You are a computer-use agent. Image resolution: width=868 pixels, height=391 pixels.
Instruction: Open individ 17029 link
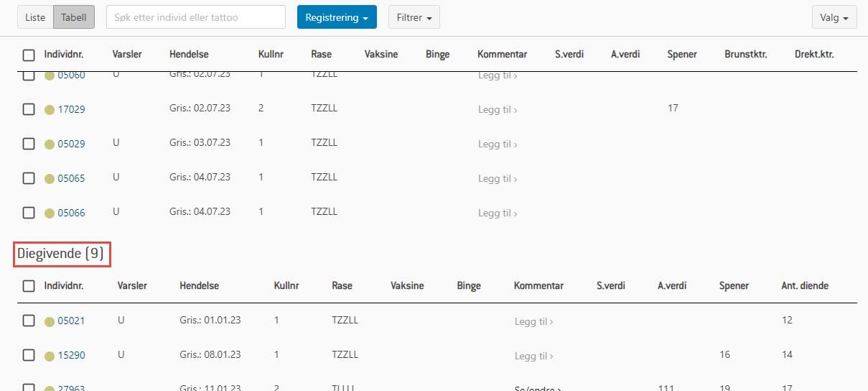[71, 109]
